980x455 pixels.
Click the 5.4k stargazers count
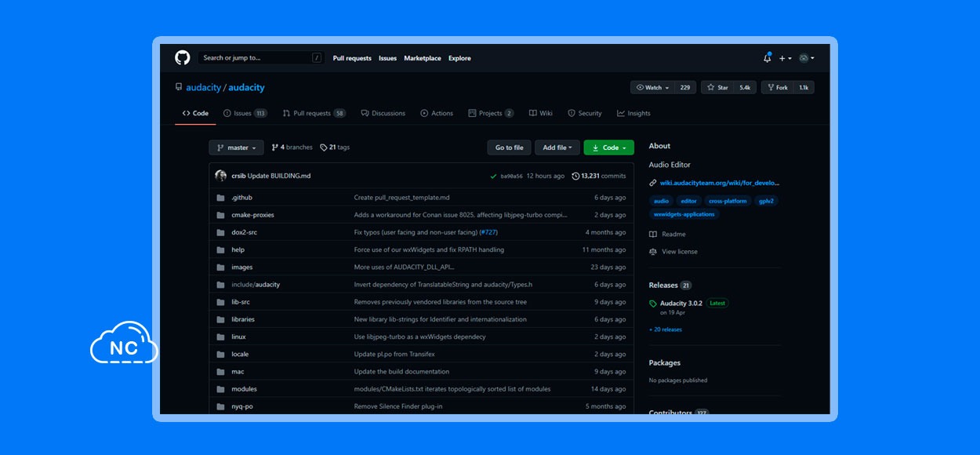point(745,88)
